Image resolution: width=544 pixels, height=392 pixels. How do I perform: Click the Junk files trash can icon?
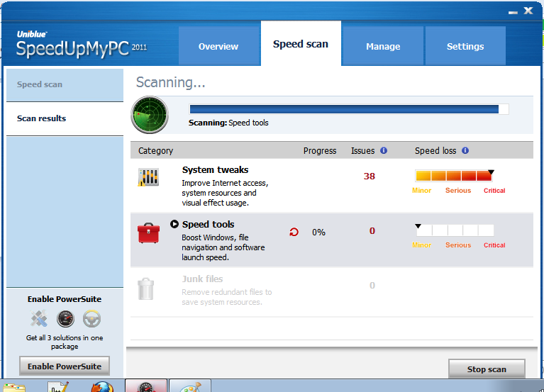tap(145, 289)
